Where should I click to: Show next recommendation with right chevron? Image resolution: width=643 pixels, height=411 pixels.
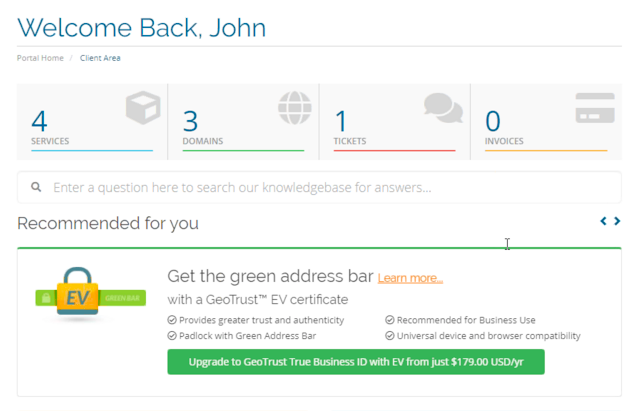pyautogui.click(x=617, y=221)
